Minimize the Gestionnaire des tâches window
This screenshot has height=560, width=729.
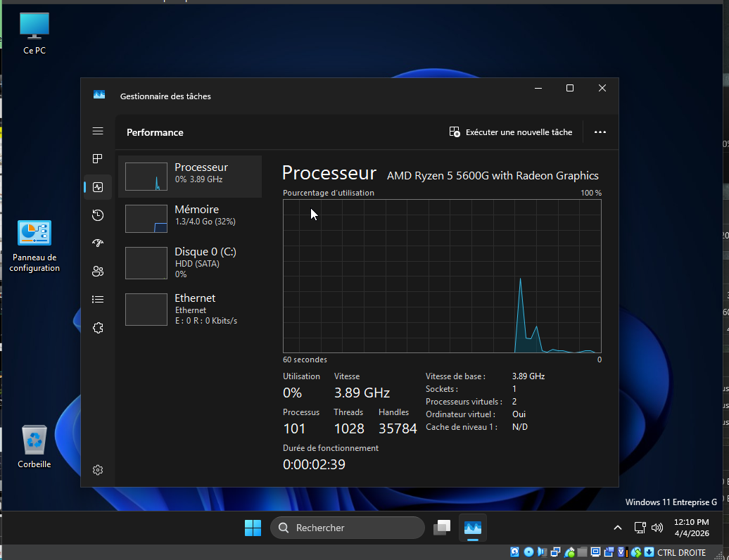point(538,88)
